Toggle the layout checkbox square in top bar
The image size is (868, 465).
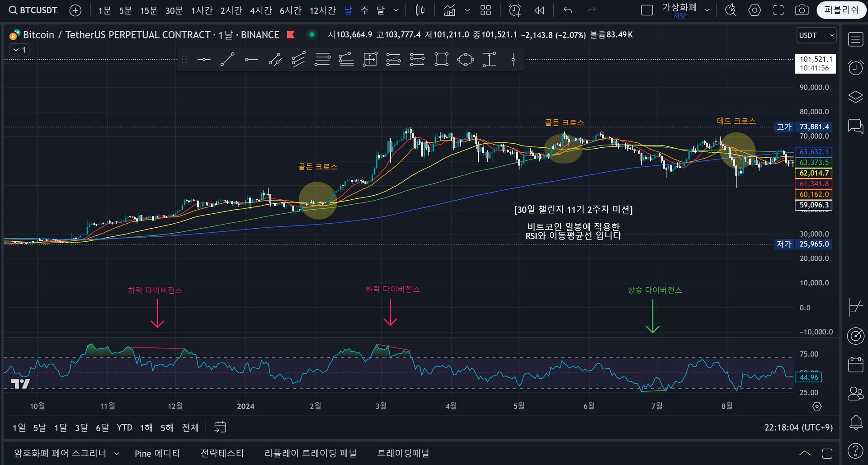tap(647, 10)
